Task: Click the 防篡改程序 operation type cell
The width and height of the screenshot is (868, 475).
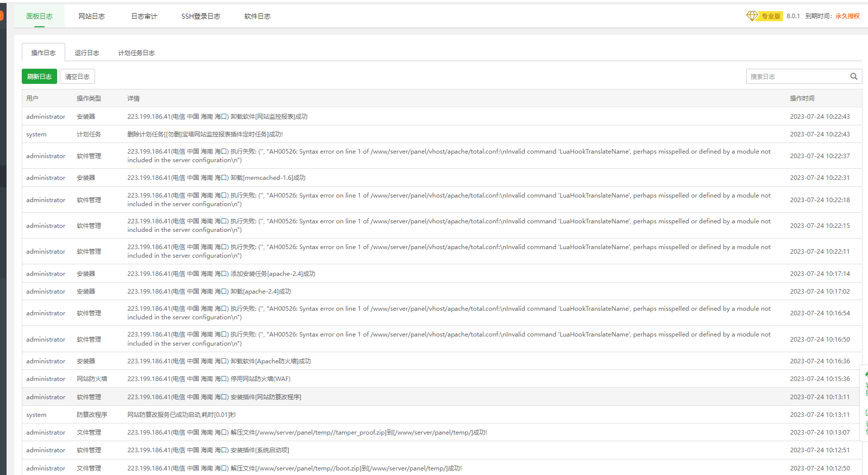Action: (92, 414)
